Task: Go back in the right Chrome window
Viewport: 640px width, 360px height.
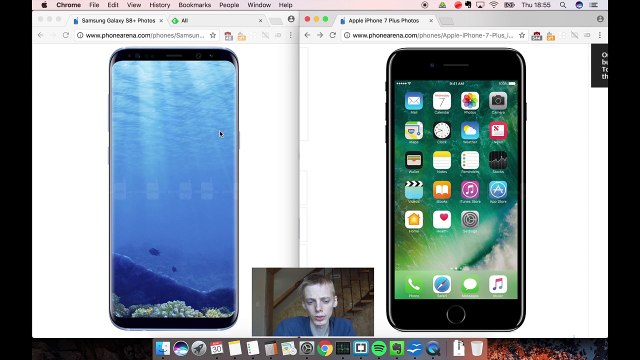Action: (307, 36)
